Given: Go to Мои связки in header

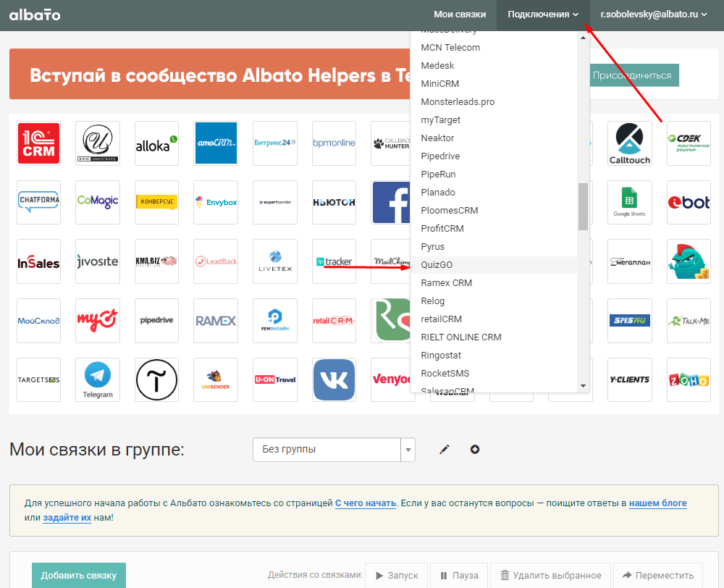Looking at the screenshot, I should 459,14.
